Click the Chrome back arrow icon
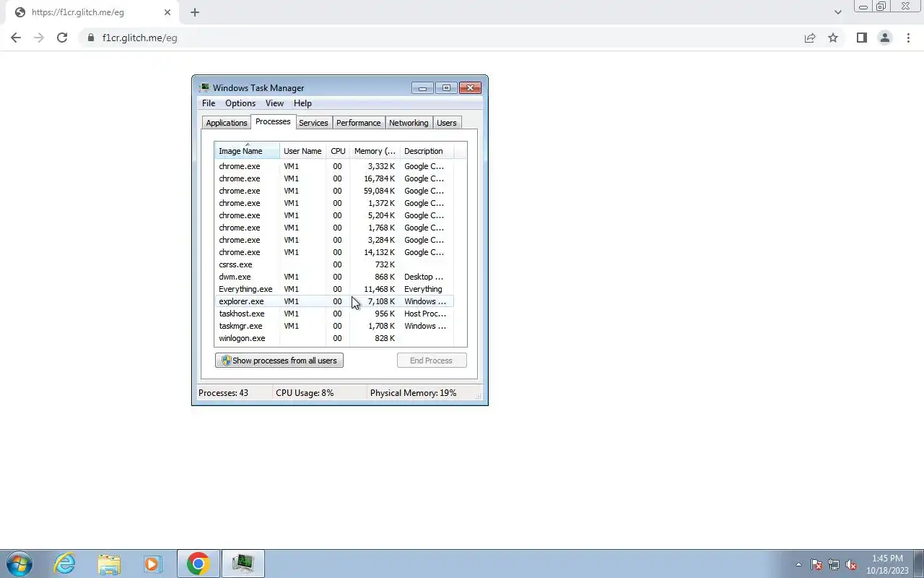The image size is (924, 578). point(16,38)
